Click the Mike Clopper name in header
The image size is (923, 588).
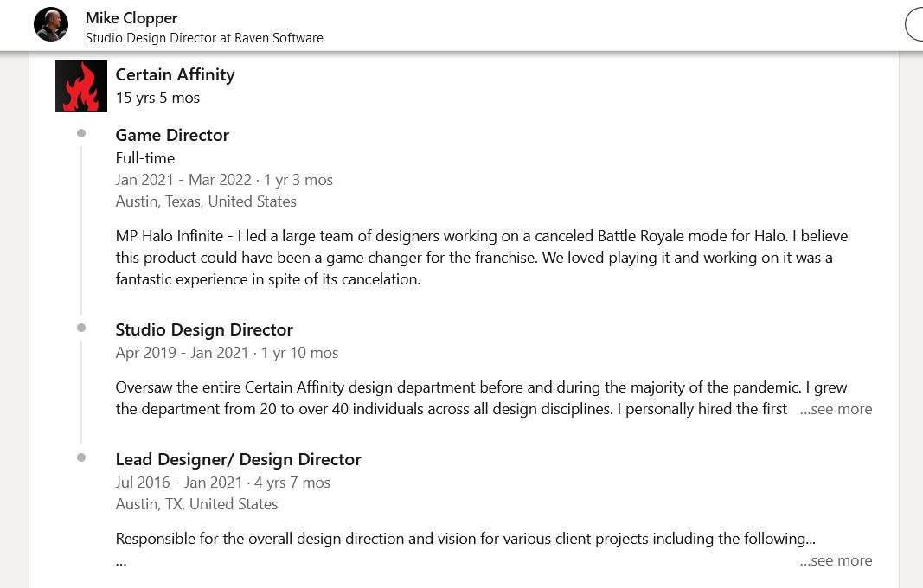click(131, 18)
